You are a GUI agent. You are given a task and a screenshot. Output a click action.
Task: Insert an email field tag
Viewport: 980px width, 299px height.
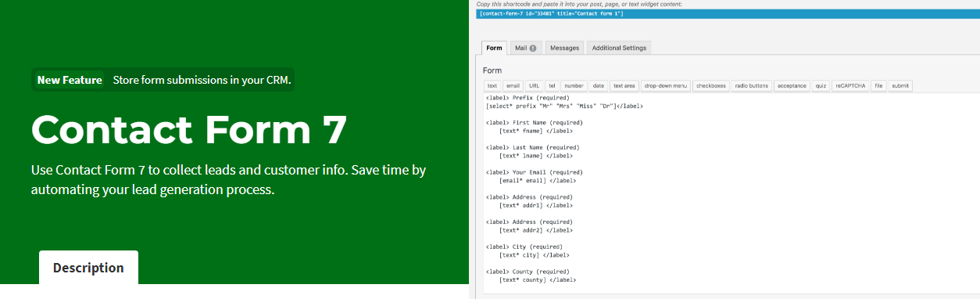(x=513, y=86)
